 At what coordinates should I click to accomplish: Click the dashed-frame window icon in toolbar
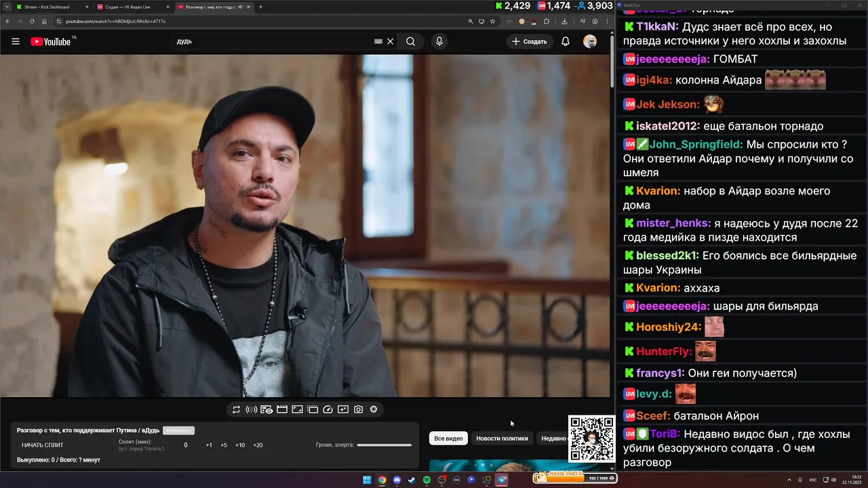point(313,409)
